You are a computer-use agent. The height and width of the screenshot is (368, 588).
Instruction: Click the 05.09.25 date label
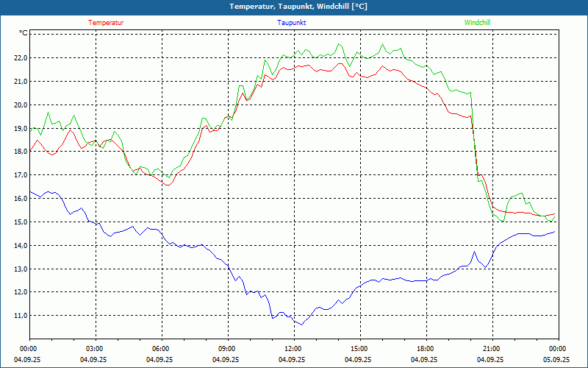pos(556,360)
